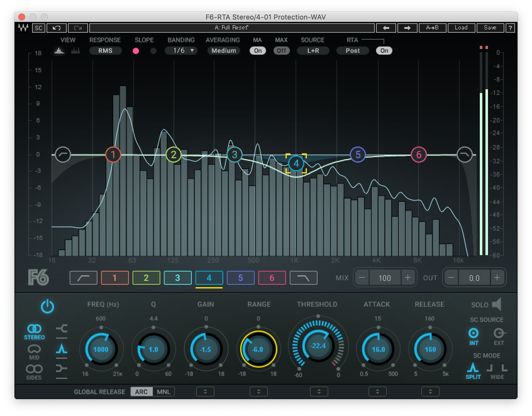532x416 pixels.
Task: Click the RANGE knob showing -6.8
Action: [x=258, y=349]
